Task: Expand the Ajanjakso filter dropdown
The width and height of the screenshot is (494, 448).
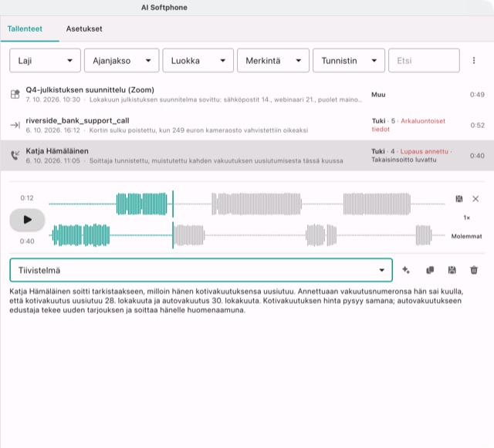Action: tap(122, 60)
